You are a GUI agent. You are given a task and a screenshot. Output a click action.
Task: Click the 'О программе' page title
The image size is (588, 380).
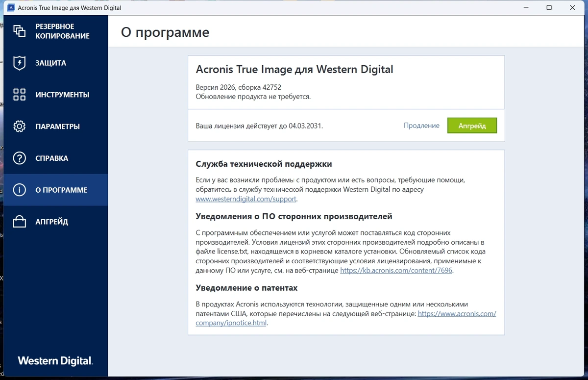click(x=165, y=32)
